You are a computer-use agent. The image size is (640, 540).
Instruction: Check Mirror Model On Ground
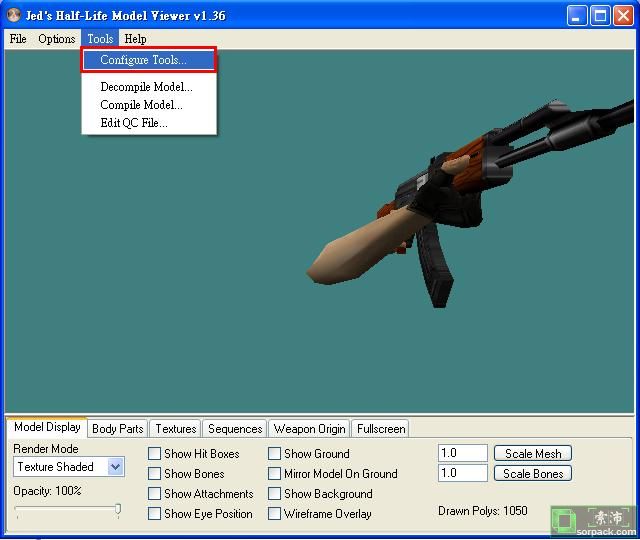(274, 473)
